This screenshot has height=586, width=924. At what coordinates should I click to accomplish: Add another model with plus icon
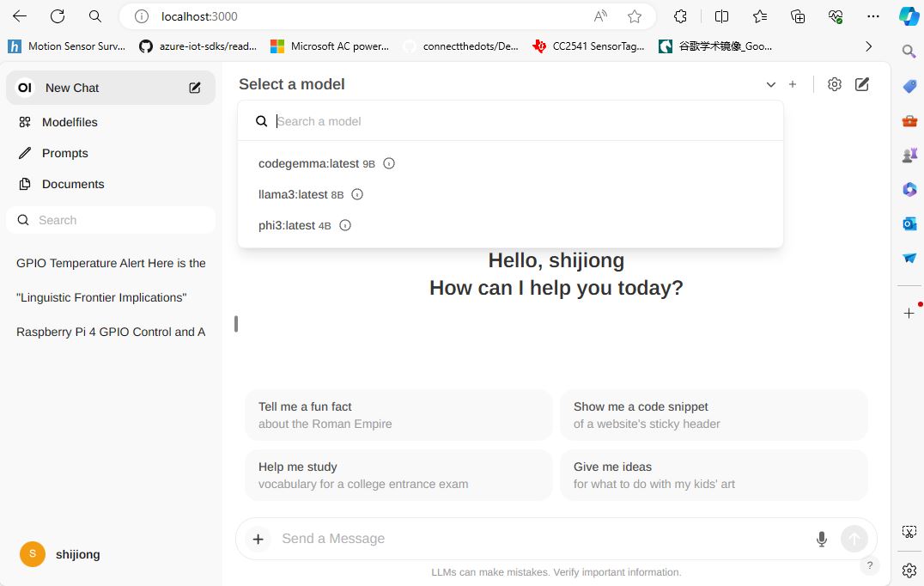point(793,84)
